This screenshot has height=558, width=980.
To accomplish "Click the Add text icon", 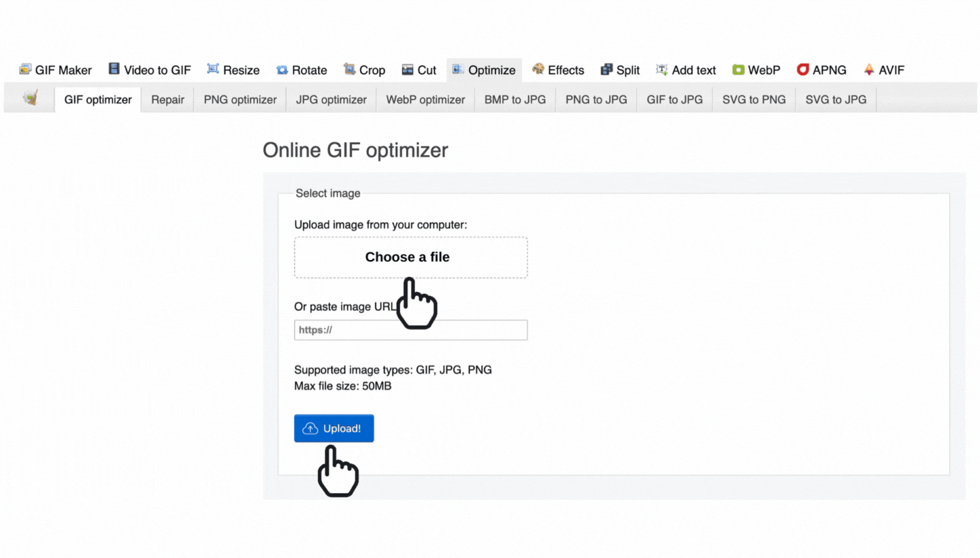I will click(661, 70).
